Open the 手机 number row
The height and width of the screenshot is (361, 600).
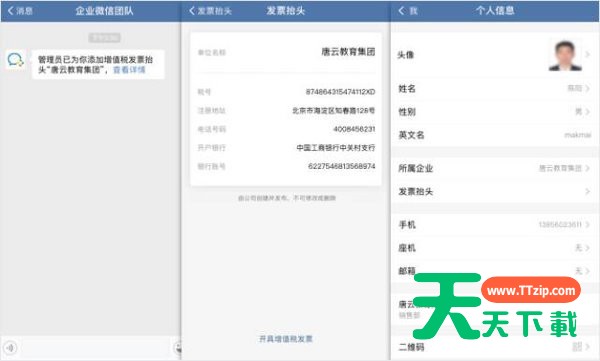point(494,224)
